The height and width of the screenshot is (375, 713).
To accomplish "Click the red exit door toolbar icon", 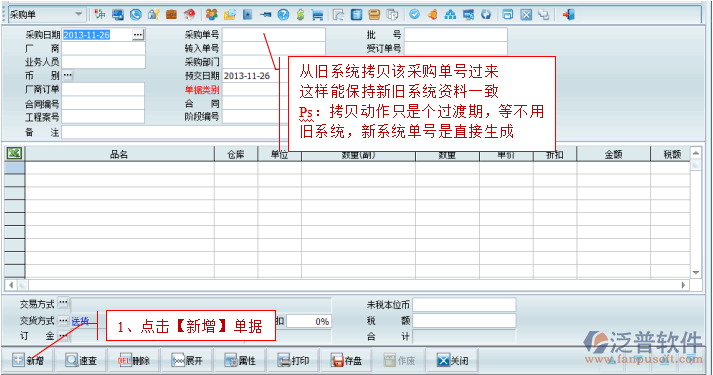I will click(568, 15).
